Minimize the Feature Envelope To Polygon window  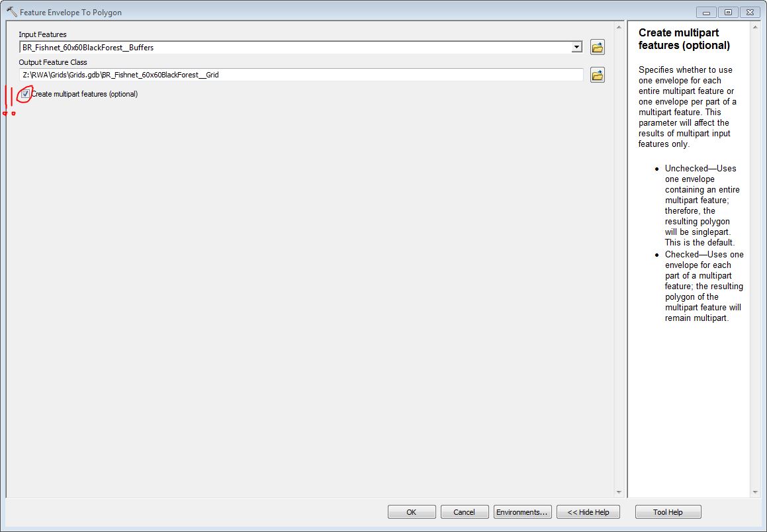tap(706, 12)
